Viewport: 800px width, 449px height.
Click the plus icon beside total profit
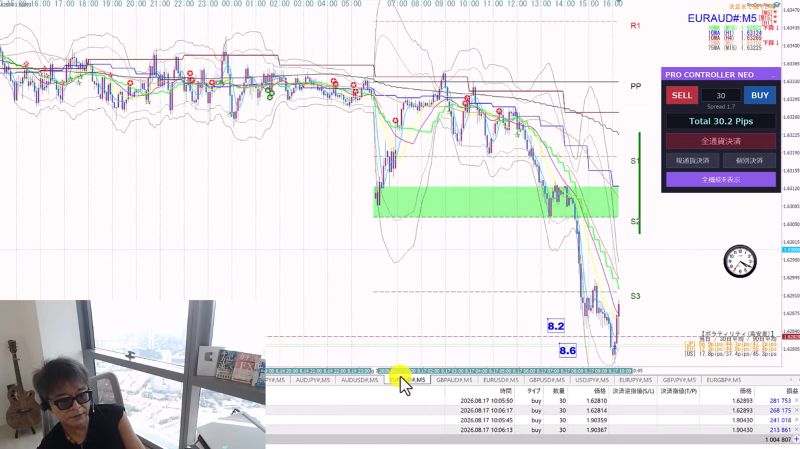pos(796,439)
